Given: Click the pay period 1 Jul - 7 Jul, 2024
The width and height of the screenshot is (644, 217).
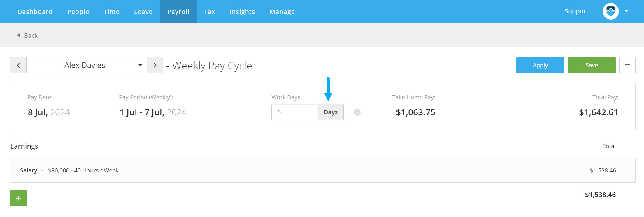Looking at the screenshot, I should (x=153, y=112).
